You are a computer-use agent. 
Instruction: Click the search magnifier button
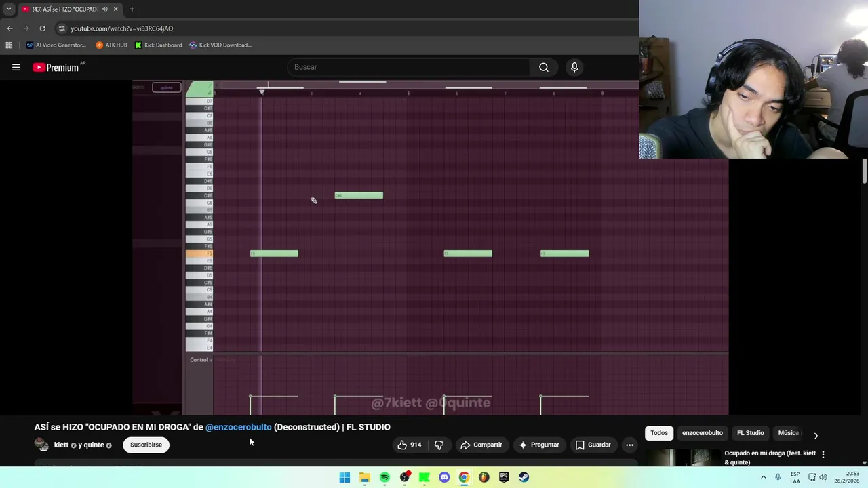tap(544, 67)
